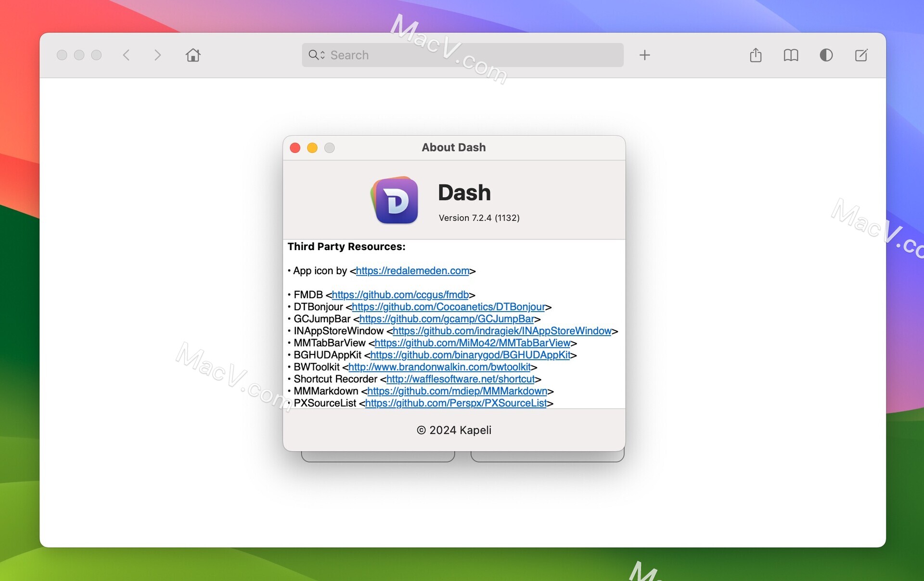Open the Share menu icon
Image resolution: width=924 pixels, height=581 pixels.
(756, 55)
